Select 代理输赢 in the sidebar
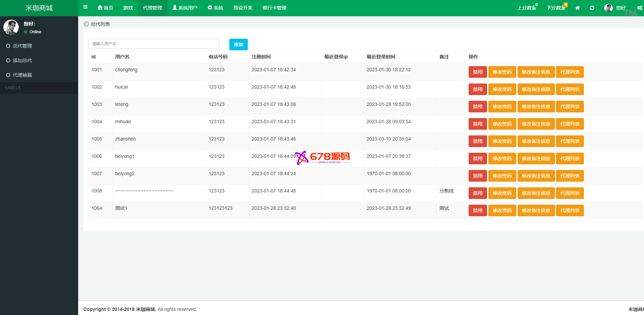The width and height of the screenshot is (644, 315). [22, 75]
